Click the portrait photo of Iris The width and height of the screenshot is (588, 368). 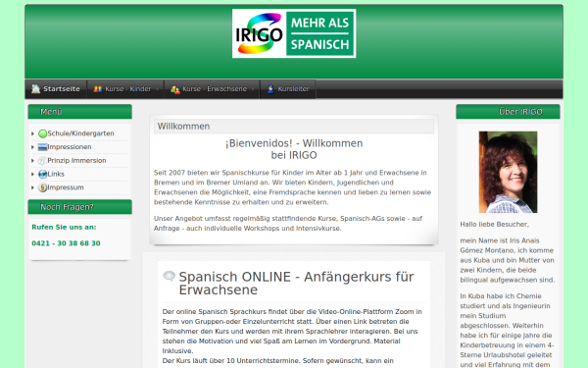(x=508, y=172)
